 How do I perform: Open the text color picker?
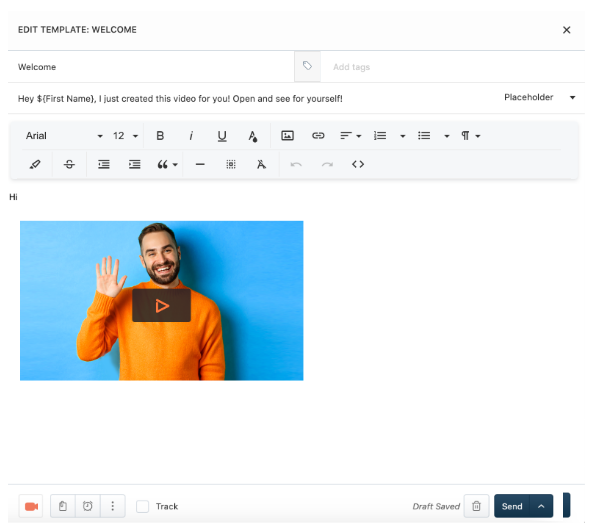pyautogui.click(x=253, y=136)
